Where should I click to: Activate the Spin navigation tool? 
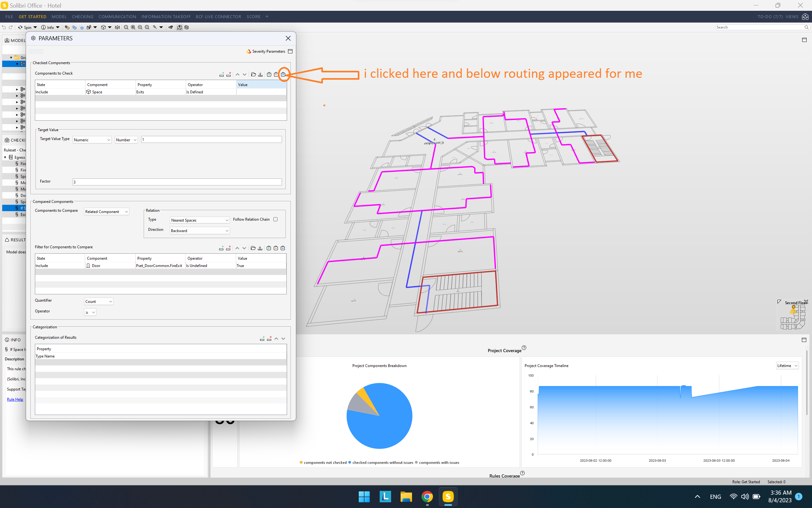click(x=25, y=27)
